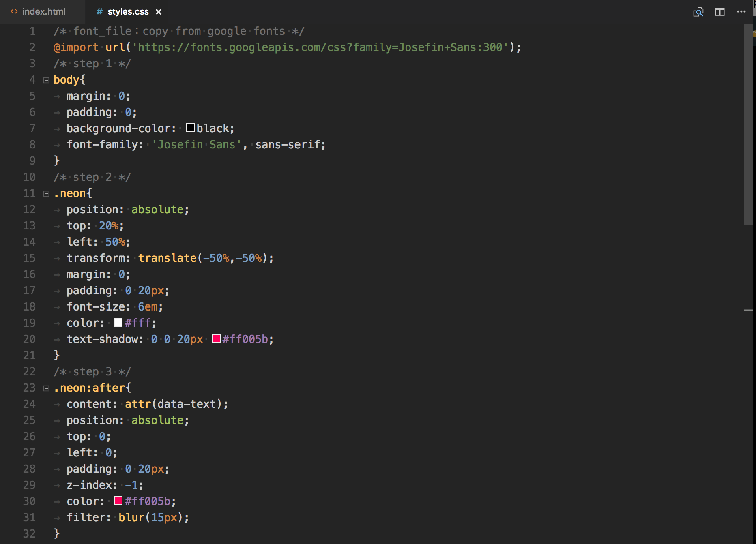The height and width of the screenshot is (544, 756).
Task: Open the text-shadow #ff005b color swatch
Action: (216, 339)
